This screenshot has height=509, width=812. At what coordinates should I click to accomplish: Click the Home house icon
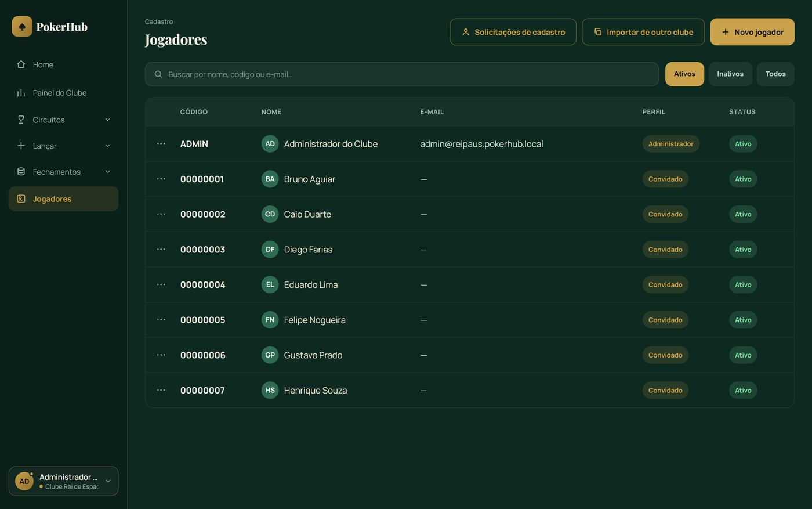pyautogui.click(x=21, y=64)
